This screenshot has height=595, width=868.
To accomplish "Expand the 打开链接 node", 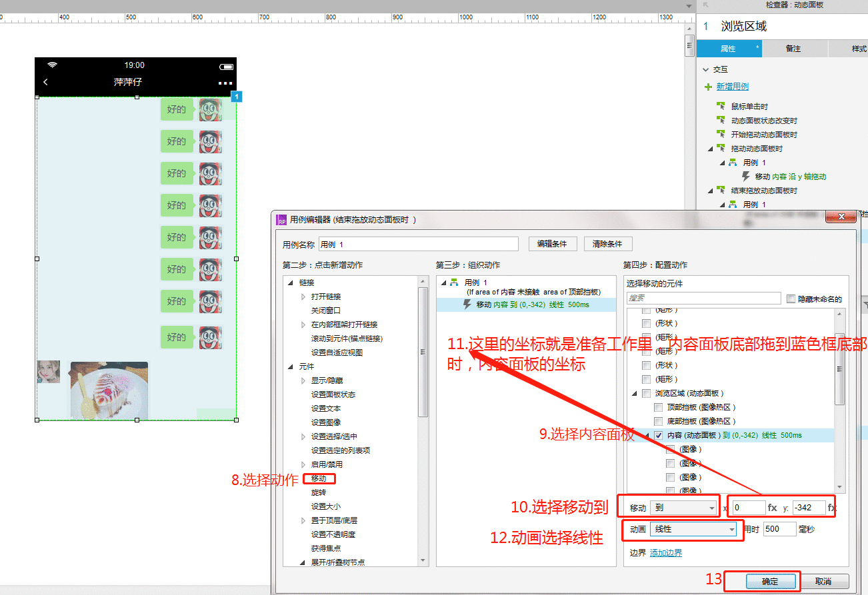I will (303, 297).
